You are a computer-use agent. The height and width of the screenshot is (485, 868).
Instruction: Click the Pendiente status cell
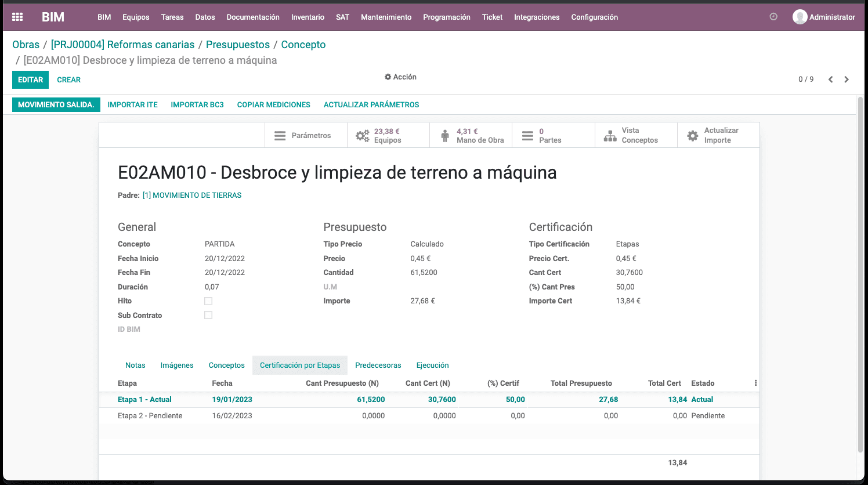(708, 415)
